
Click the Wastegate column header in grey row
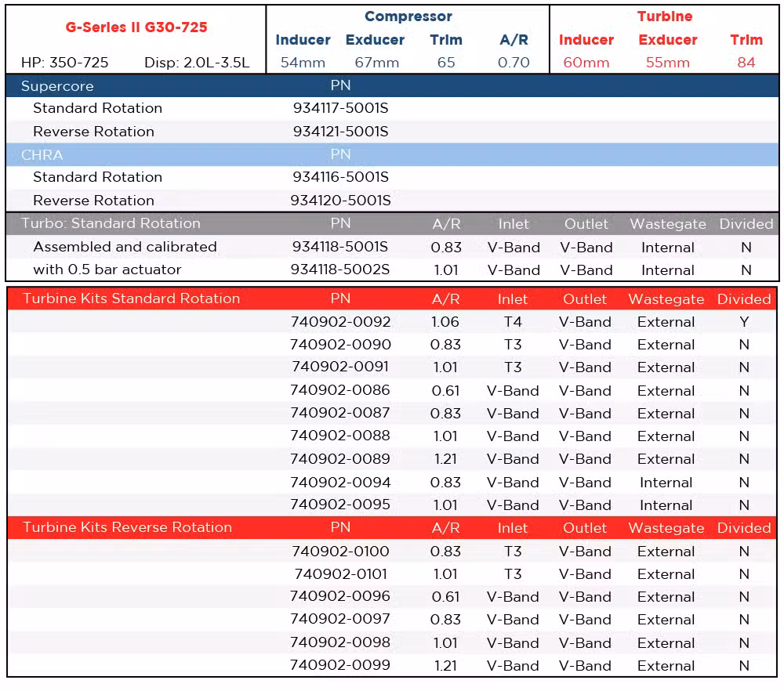coord(667,224)
